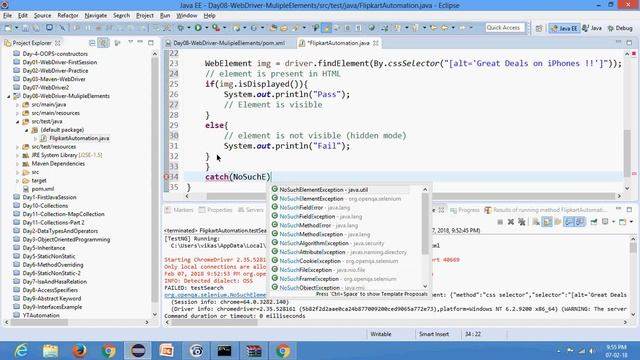Image resolution: width=640 pixels, height=360 pixels.
Task: Switch to the Debug perspective
Action: 620,28
